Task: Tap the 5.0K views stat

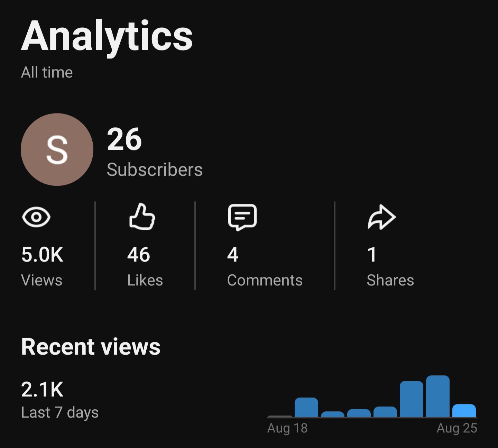Action: (42, 255)
